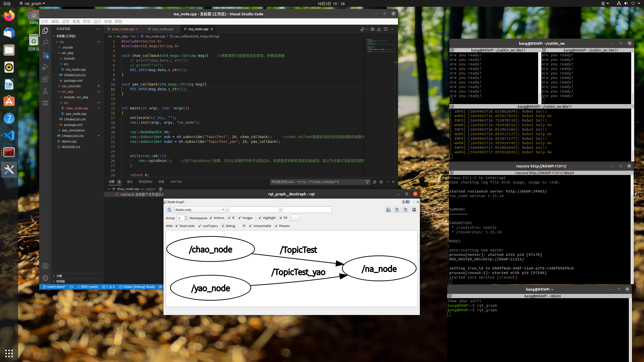Expand the wpr_simulation folder
644x362 pixels.
77,130
